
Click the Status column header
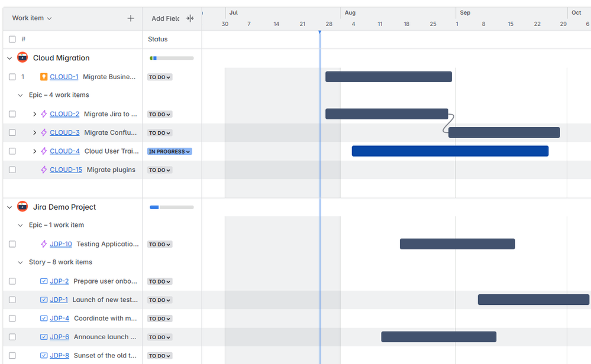(x=157, y=39)
